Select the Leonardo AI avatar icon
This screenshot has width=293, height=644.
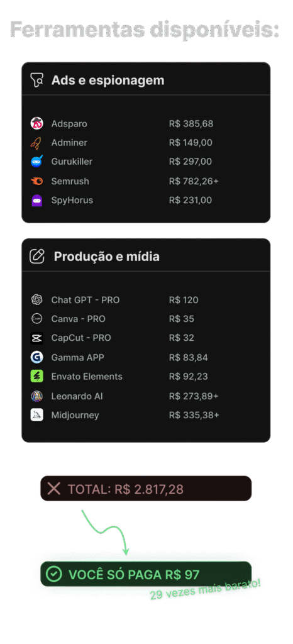tap(37, 396)
